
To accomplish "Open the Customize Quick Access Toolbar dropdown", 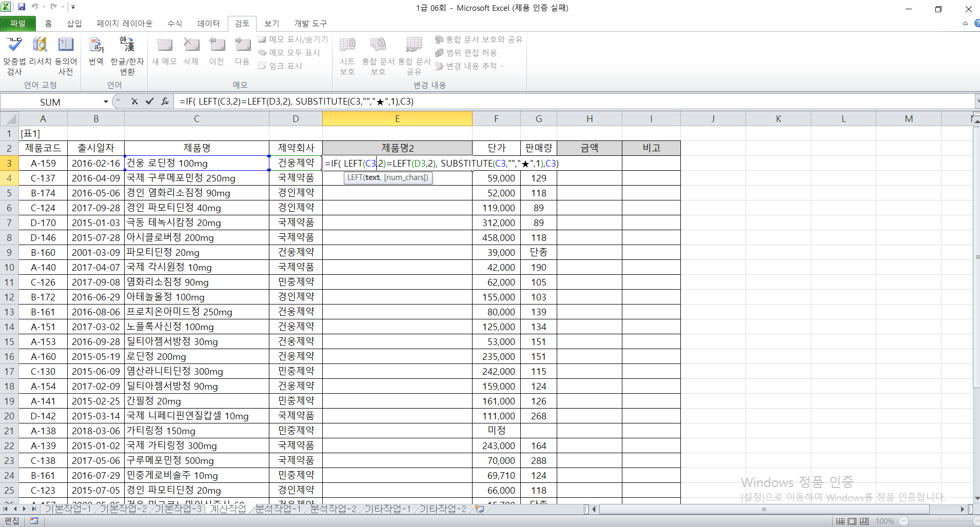I will tap(73, 7).
